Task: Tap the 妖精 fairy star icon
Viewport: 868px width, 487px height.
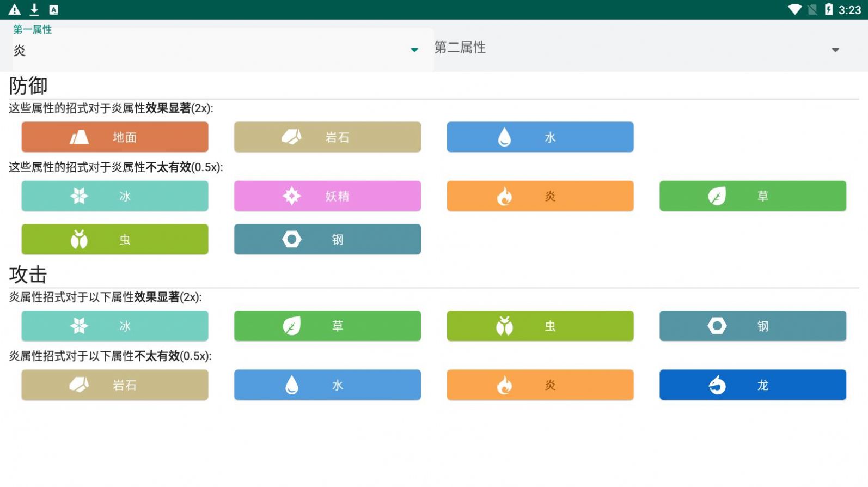Action: (291, 196)
